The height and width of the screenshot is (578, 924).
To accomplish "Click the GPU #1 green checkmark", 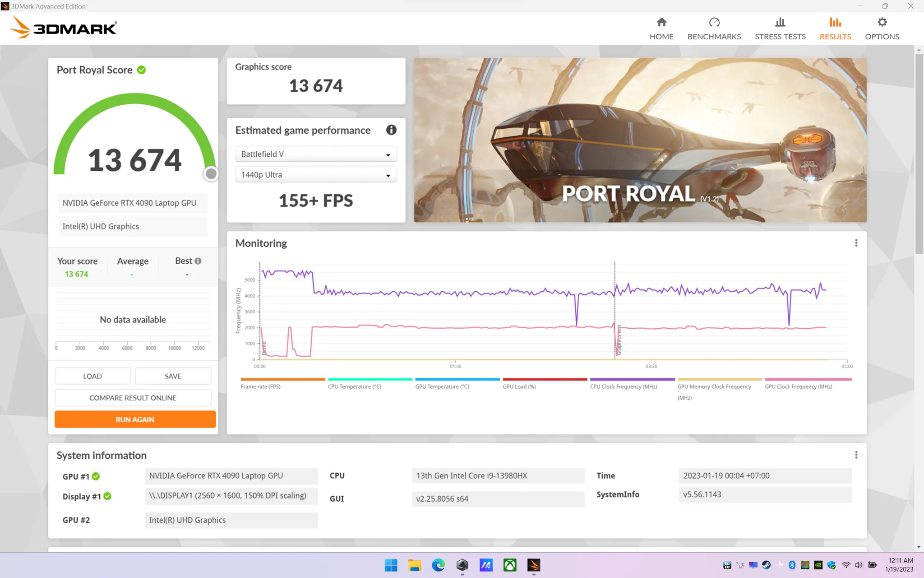I will tap(96, 476).
